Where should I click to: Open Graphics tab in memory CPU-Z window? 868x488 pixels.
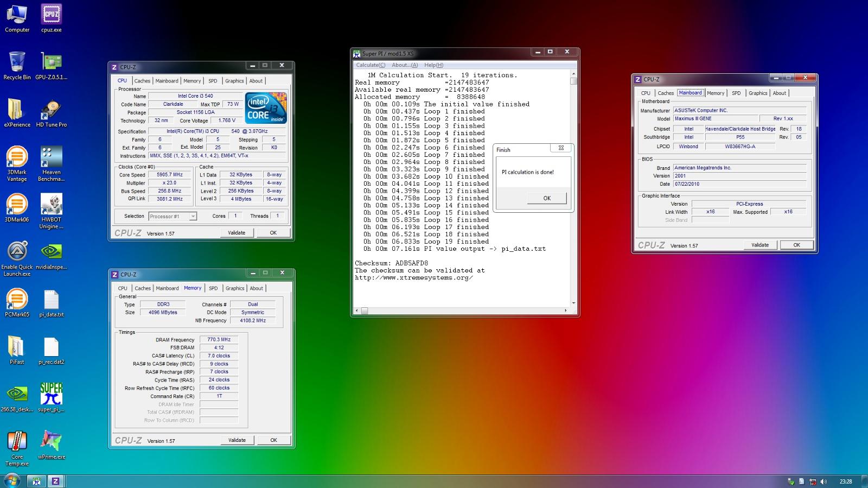[235, 288]
